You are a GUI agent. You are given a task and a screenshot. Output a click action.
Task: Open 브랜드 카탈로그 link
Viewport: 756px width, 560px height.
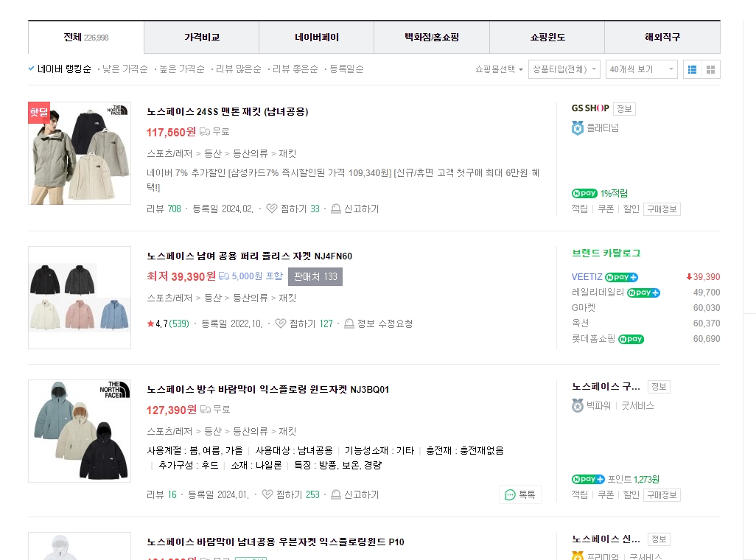[x=606, y=253]
